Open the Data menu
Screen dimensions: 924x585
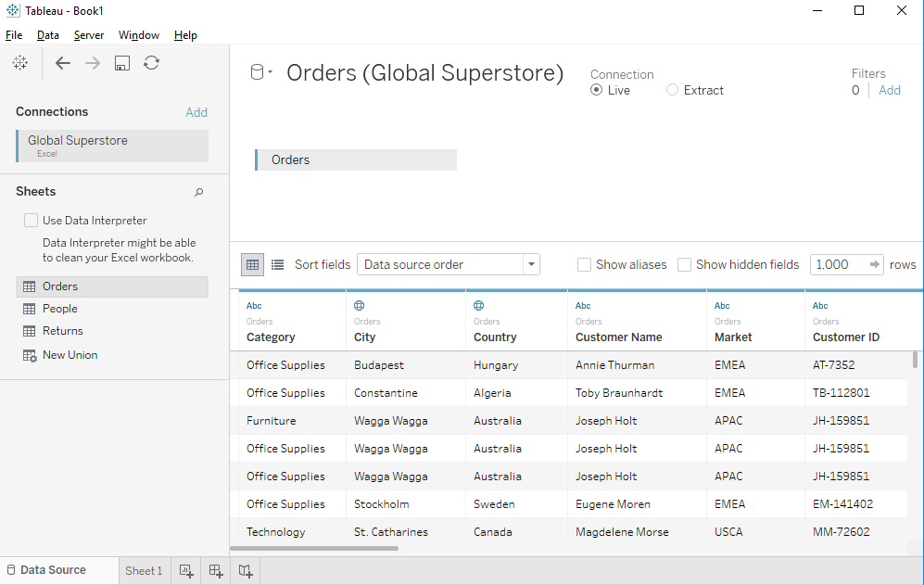(x=48, y=35)
